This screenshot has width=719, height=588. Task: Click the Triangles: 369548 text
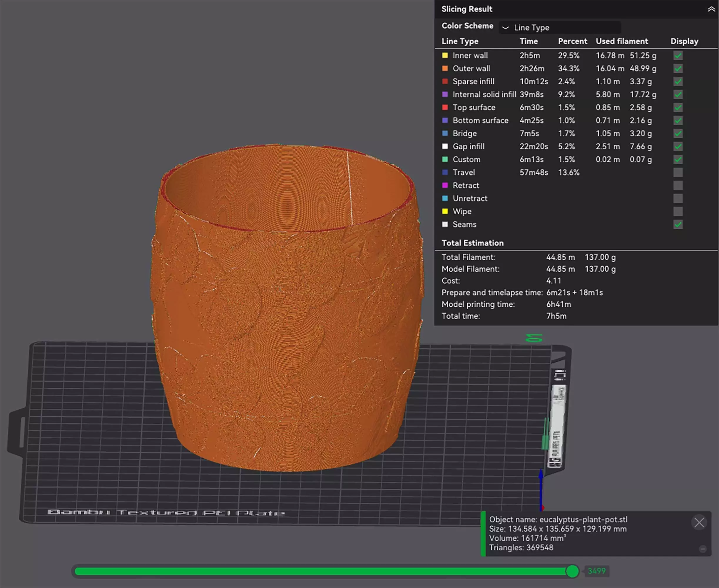[521, 547]
